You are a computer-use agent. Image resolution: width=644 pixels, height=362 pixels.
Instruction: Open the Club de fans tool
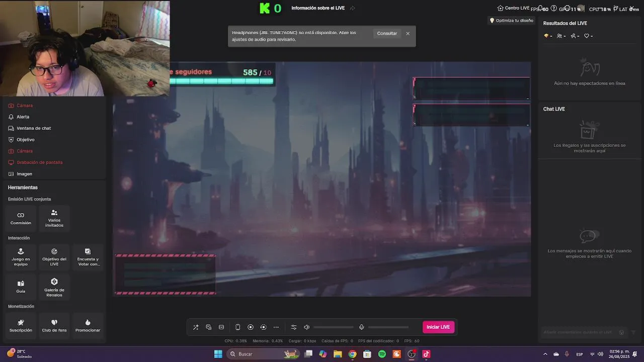[x=54, y=325]
